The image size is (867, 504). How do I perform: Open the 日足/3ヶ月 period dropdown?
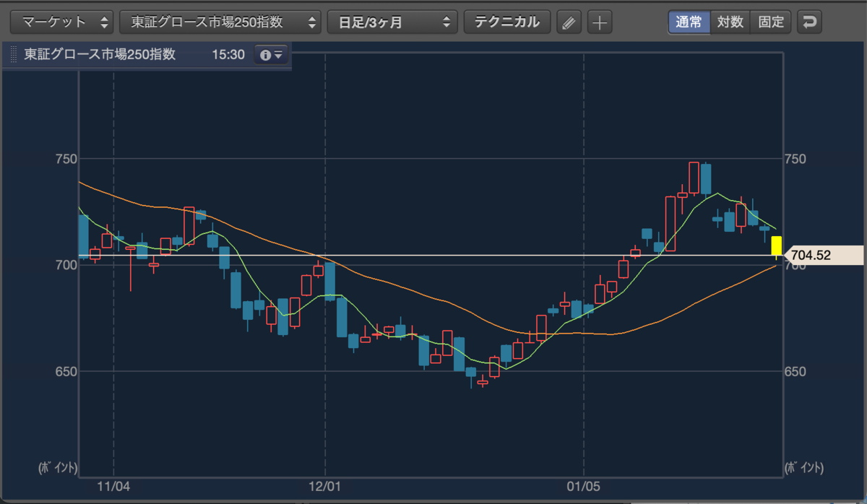[392, 22]
